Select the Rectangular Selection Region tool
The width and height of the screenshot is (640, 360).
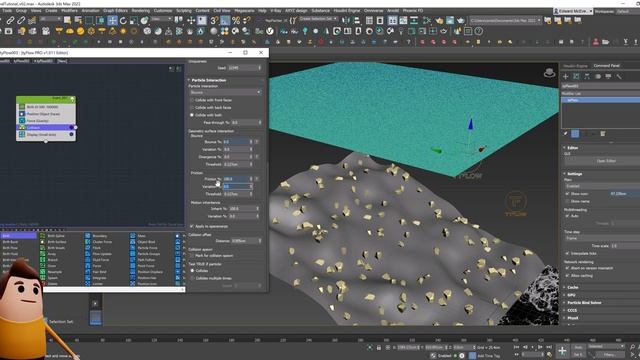click(x=89, y=20)
